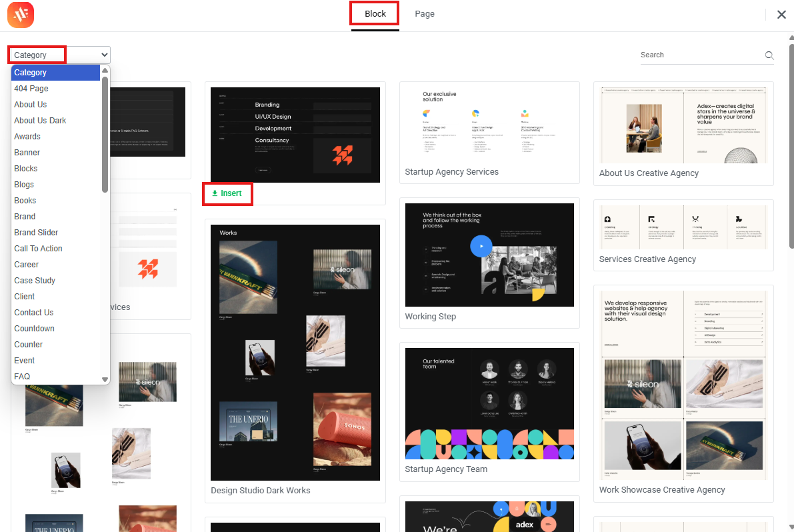This screenshot has height=532, width=794.
Task: Open Work Showcase Creative Agency thumbnail
Action: click(683, 385)
